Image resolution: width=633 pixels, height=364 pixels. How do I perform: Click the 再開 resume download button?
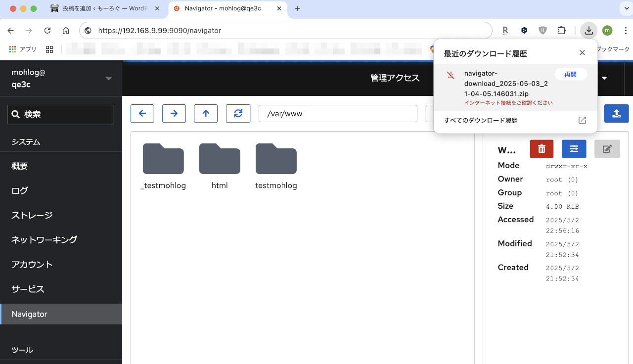pyautogui.click(x=570, y=74)
